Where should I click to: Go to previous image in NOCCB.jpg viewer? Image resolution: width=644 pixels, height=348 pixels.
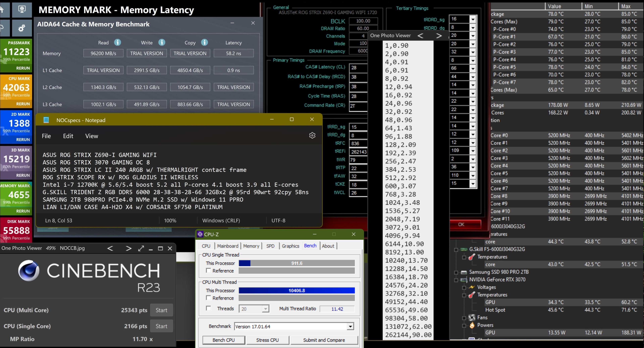pos(110,248)
